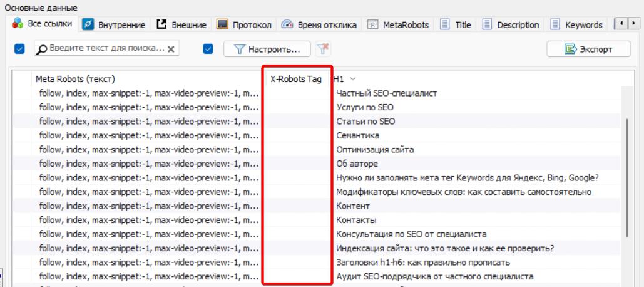Screen dimensions: 644x287
Task: Click the MetaRobots tab icon
Action: click(x=372, y=24)
